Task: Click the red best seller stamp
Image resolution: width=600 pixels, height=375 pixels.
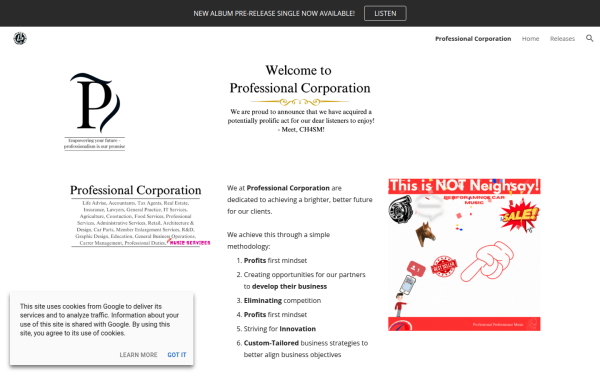Action: pos(444,267)
